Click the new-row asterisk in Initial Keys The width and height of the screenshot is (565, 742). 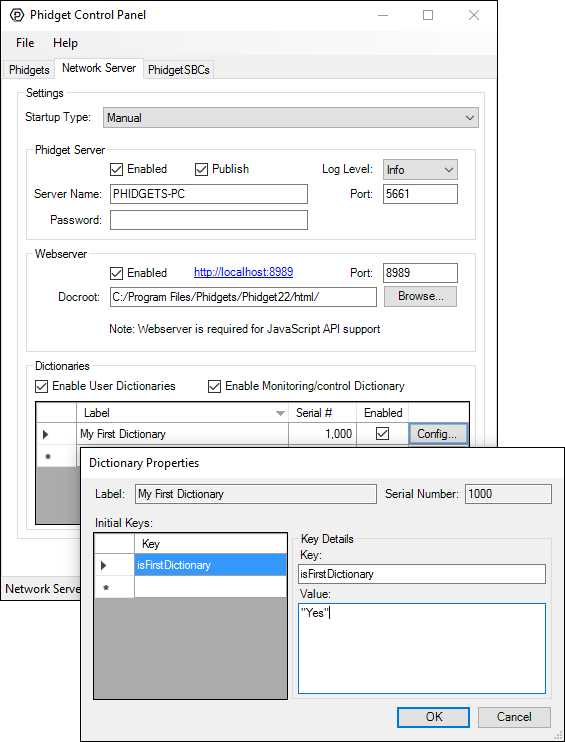coord(106,588)
